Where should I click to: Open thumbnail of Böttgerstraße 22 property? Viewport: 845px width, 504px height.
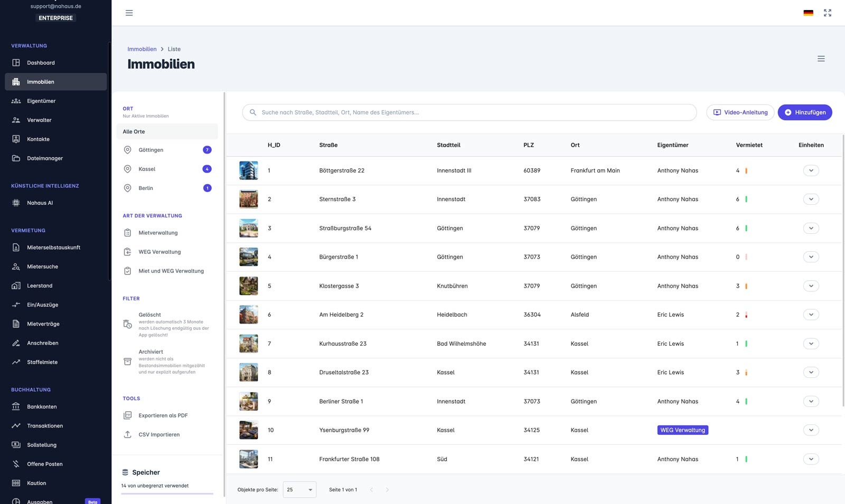[249, 170]
